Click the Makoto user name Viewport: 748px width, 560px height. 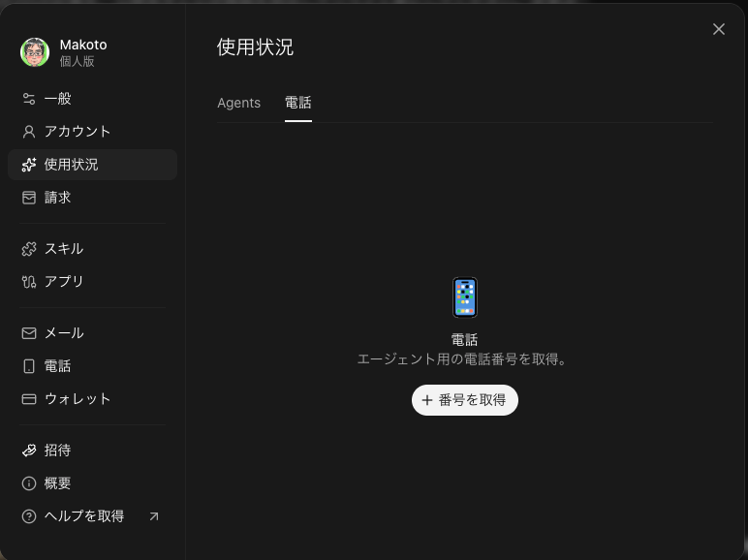coord(83,45)
